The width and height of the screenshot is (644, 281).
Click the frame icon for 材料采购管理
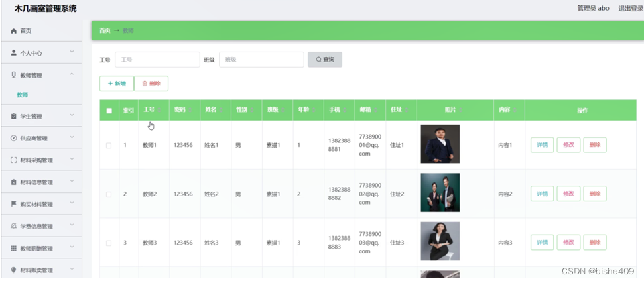coord(13,160)
